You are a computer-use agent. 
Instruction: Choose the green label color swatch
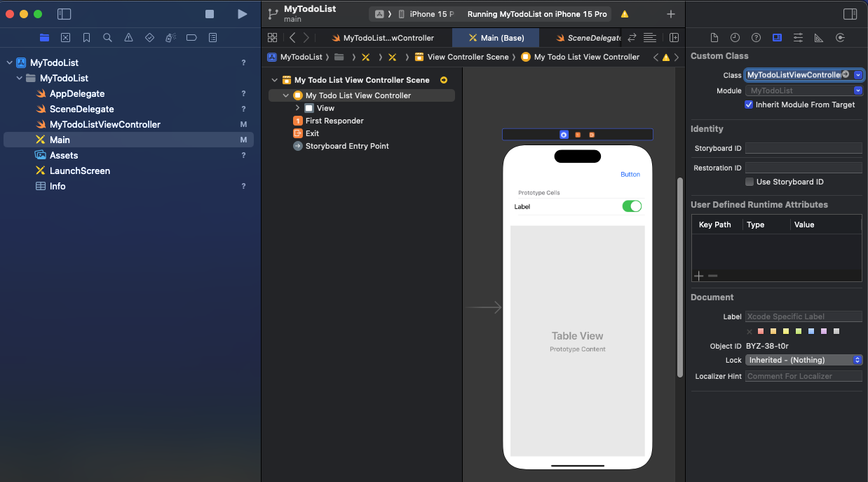799,331
